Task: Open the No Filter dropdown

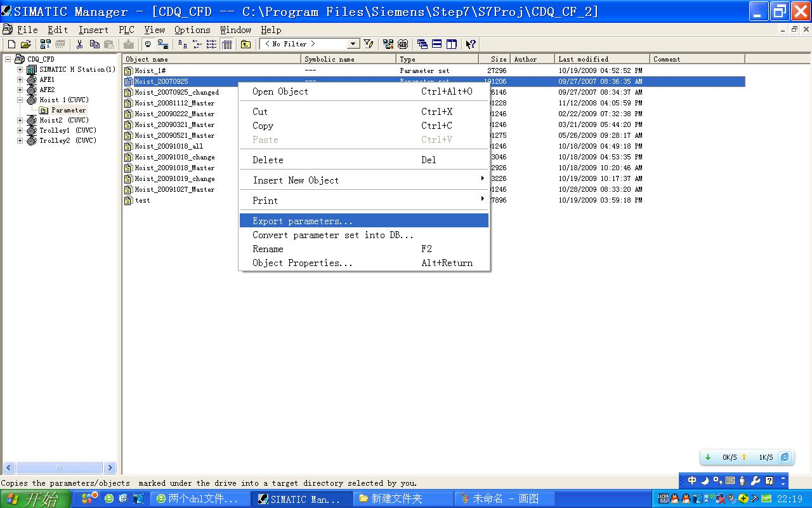Action: (x=353, y=44)
